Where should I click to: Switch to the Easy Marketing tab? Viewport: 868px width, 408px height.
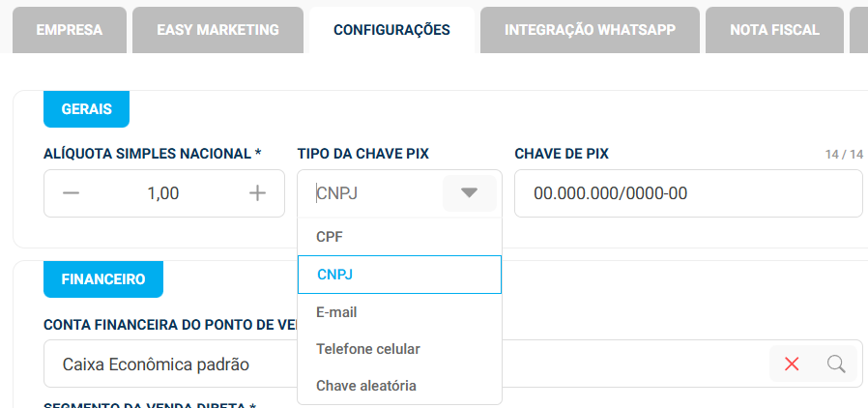click(x=217, y=30)
